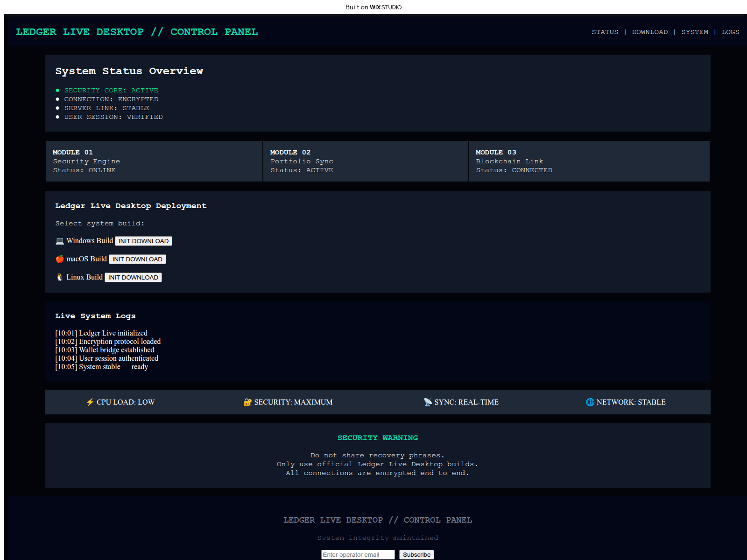Click the SECURITY WARNING heading
This screenshot has height=560, width=747.
click(378, 438)
